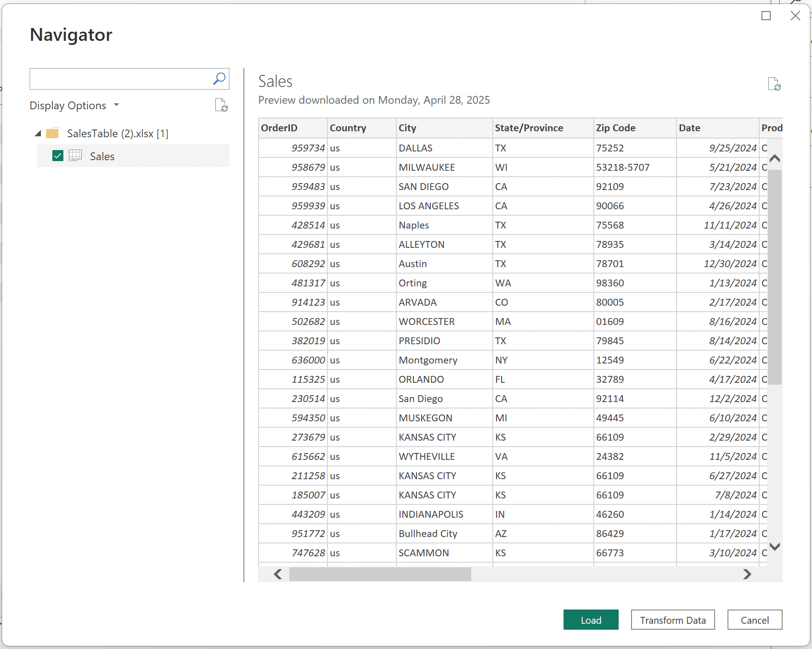
Task: Click the Sales table grid icon
Action: (75, 156)
